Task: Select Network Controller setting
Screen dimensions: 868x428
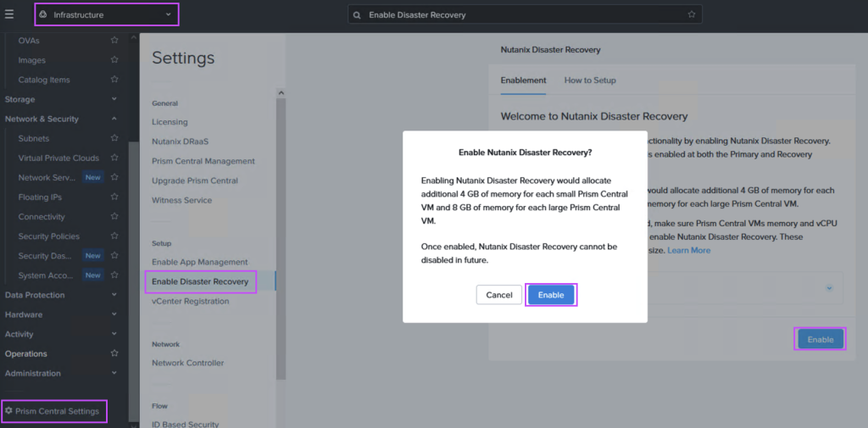Action: (187, 363)
